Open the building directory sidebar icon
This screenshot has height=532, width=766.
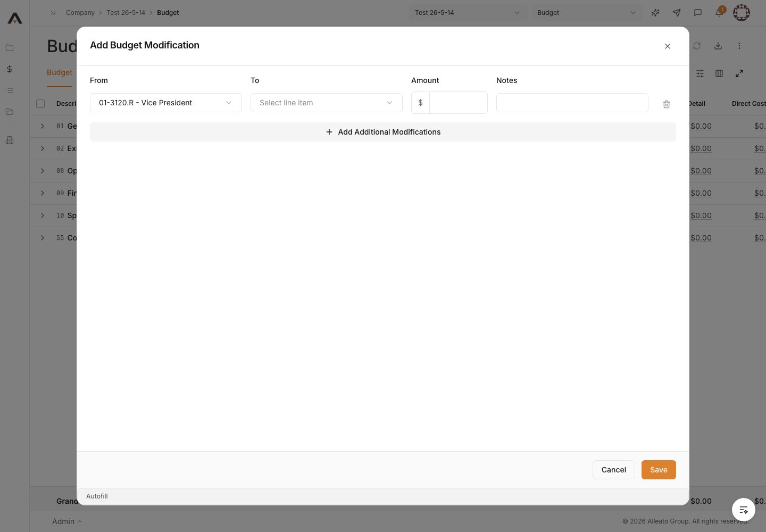pos(10,140)
